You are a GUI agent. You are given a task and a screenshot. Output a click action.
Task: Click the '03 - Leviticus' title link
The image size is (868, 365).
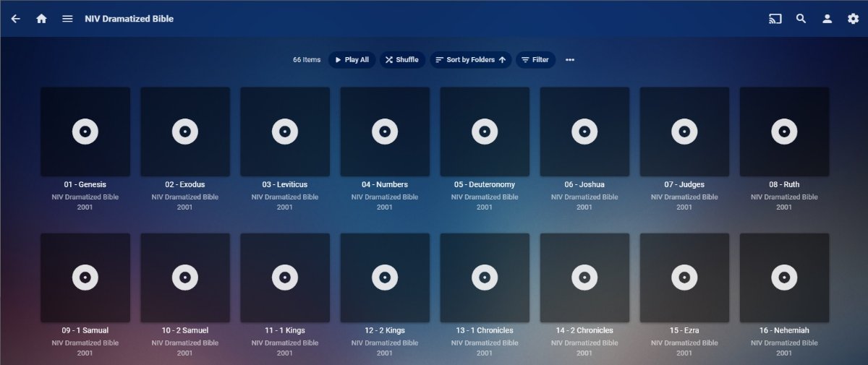[x=285, y=184]
